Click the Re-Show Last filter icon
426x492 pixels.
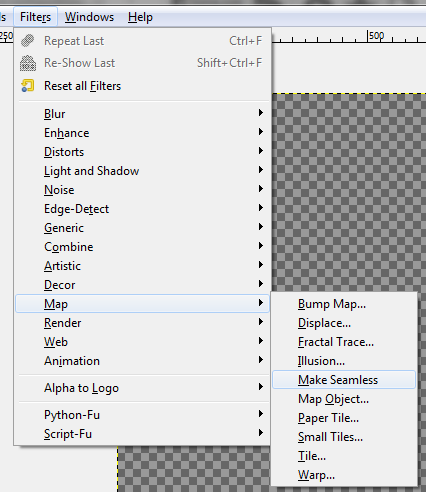pos(28,63)
